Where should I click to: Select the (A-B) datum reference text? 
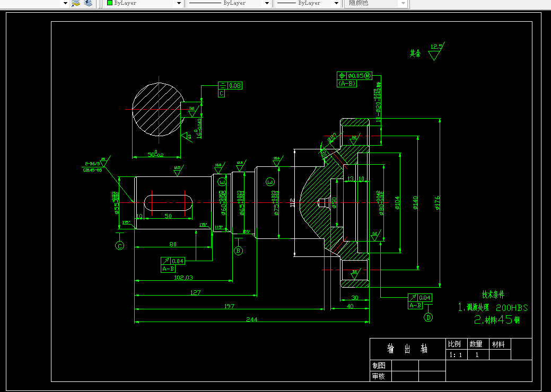347,84
